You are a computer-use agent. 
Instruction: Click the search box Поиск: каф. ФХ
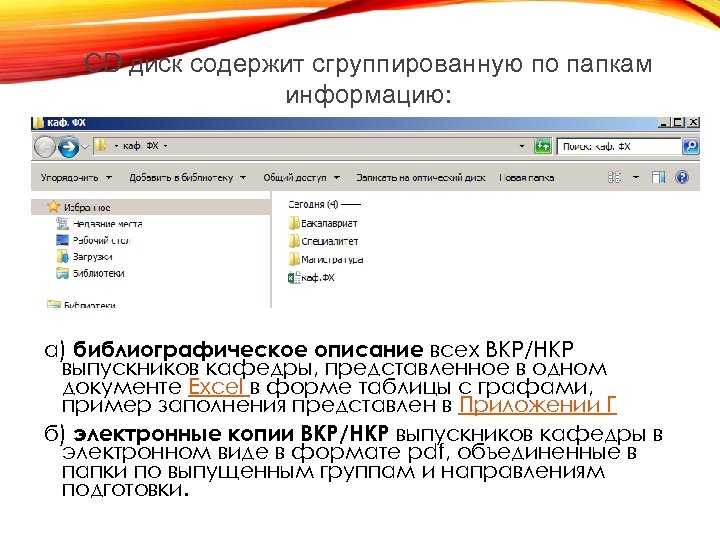(619, 146)
